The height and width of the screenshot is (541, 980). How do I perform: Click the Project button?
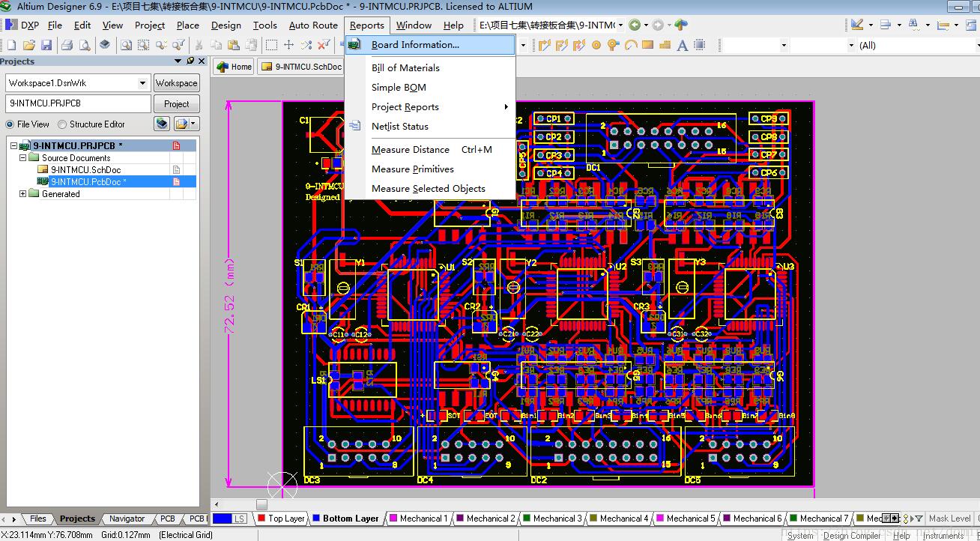(x=176, y=103)
